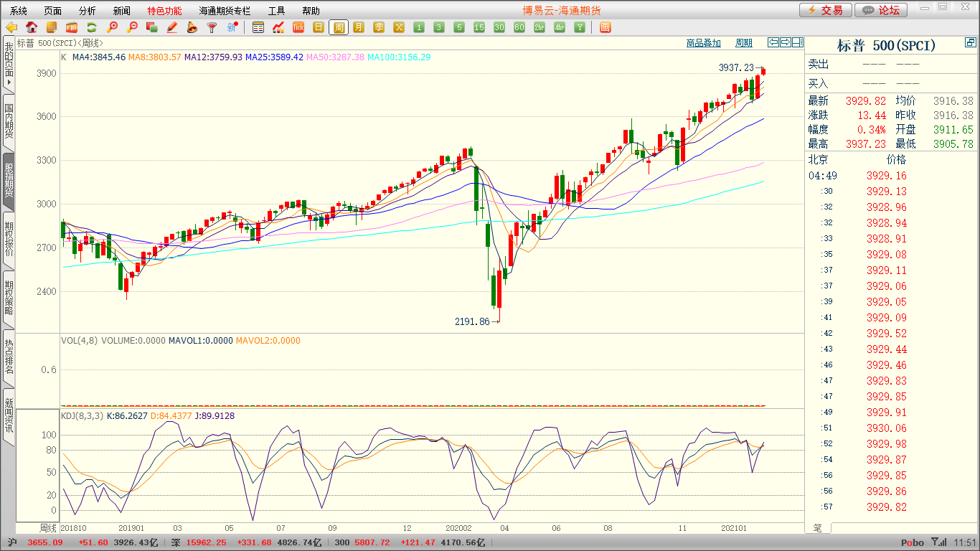
Task: Click the 商品叠加 link
Action: [x=703, y=43]
